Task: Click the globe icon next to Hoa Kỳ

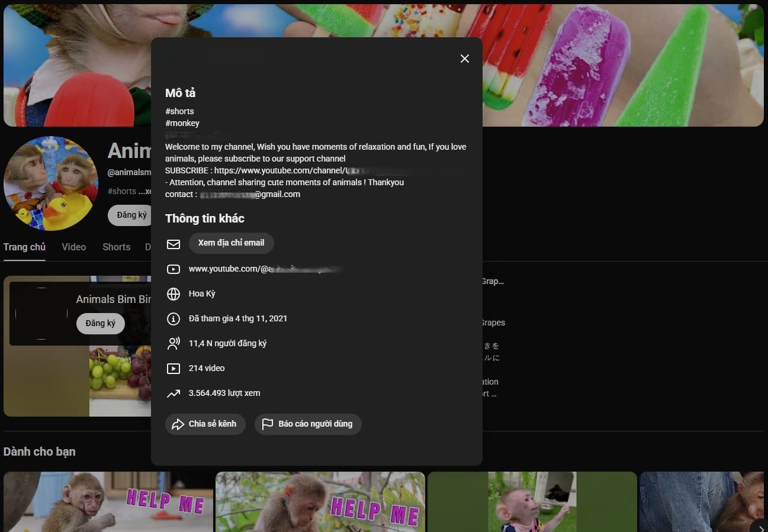Action: 173,294
